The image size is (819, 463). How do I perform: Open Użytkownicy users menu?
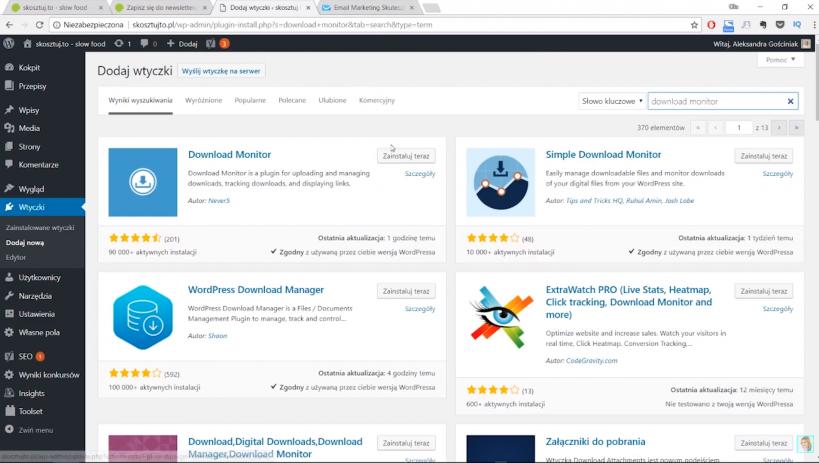[x=39, y=277]
